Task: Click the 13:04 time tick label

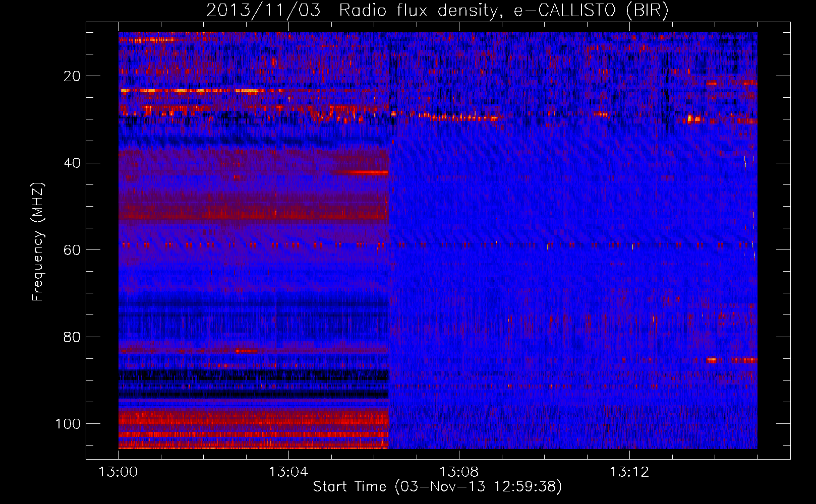Action: [x=288, y=472]
